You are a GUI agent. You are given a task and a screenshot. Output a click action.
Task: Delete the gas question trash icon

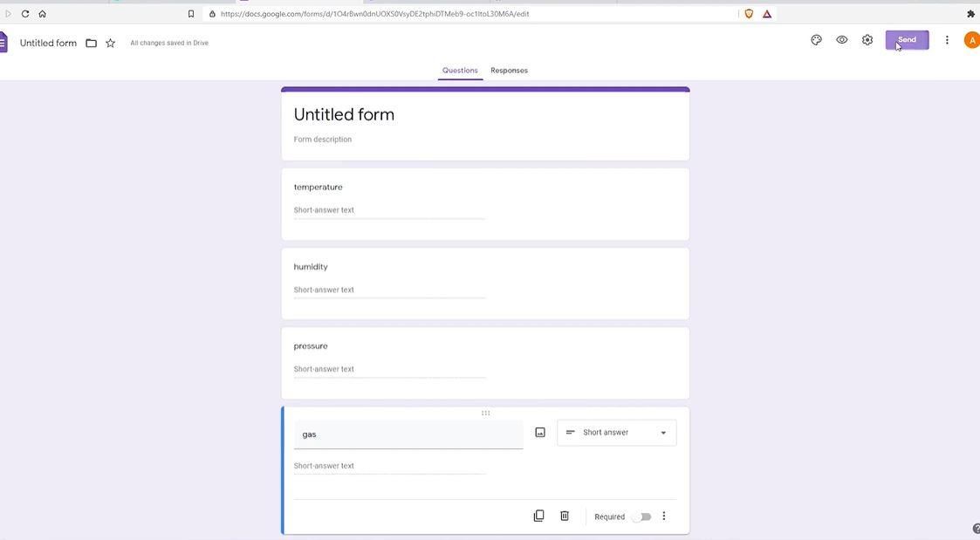[565, 516]
